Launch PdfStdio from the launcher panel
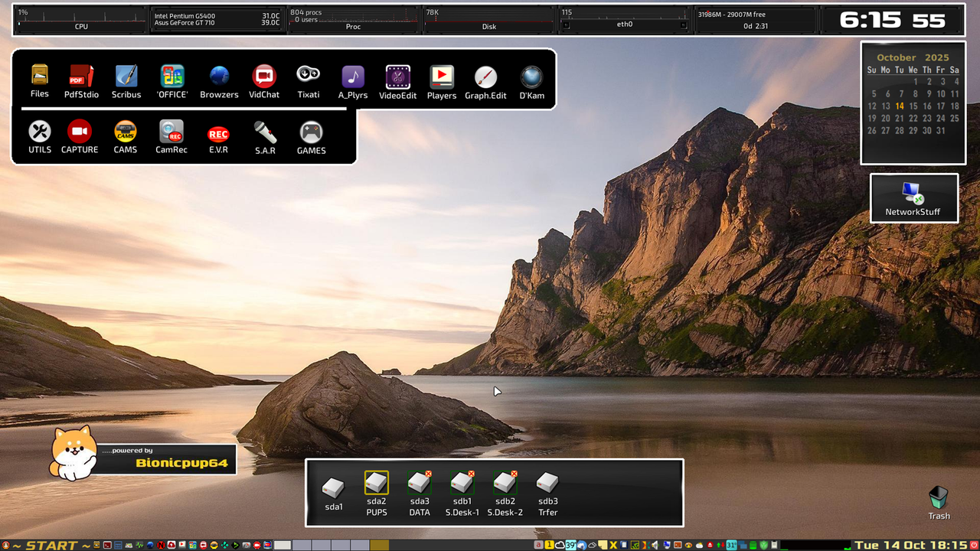This screenshot has height=551, width=980. 81,75
